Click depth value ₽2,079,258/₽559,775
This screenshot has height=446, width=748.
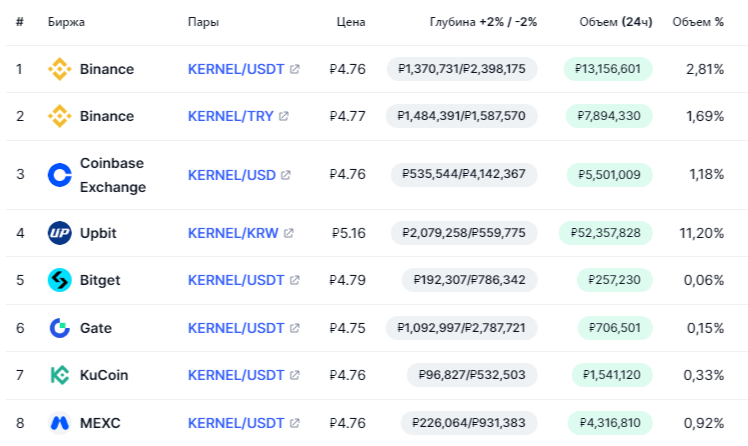click(464, 233)
